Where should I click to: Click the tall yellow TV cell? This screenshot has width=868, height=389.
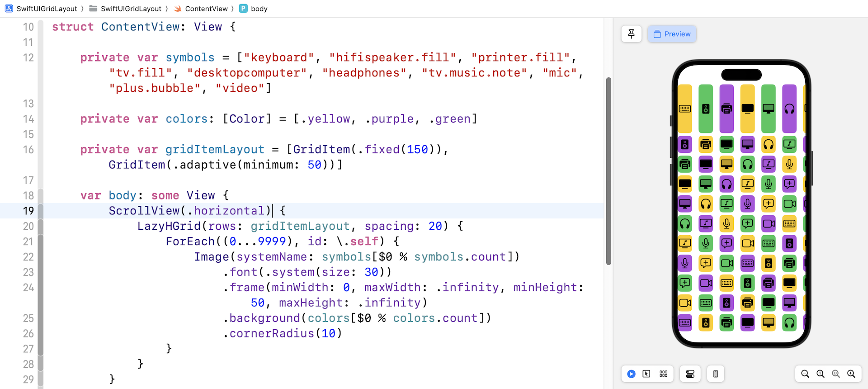click(748, 109)
